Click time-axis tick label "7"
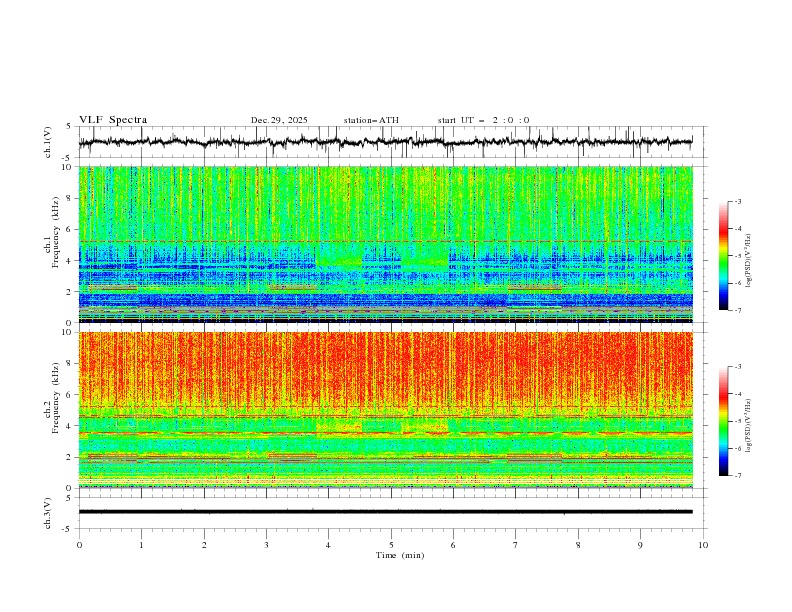 tap(516, 545)
